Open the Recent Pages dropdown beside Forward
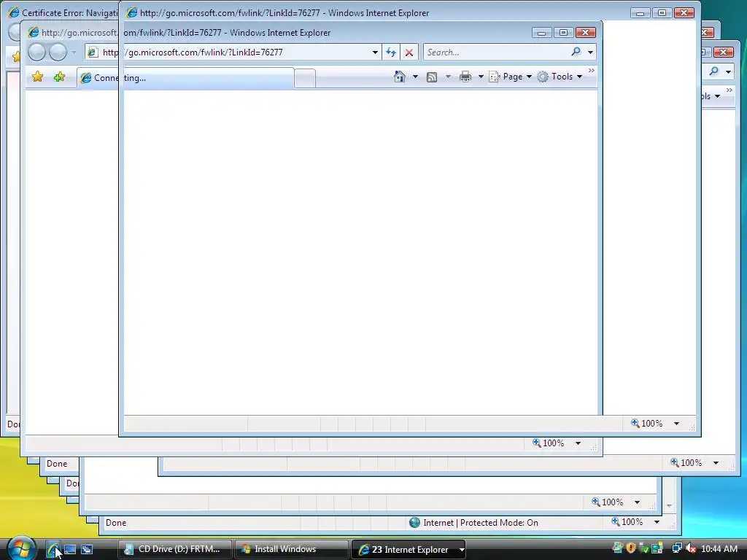Image resolution: width=747 pixels, height=560 pixels. click(x=74, y=52)
